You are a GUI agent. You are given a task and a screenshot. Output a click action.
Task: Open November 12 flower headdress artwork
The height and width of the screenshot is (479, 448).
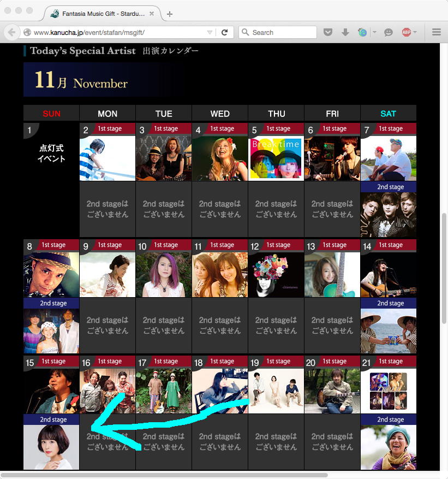(x=276, y=275)
